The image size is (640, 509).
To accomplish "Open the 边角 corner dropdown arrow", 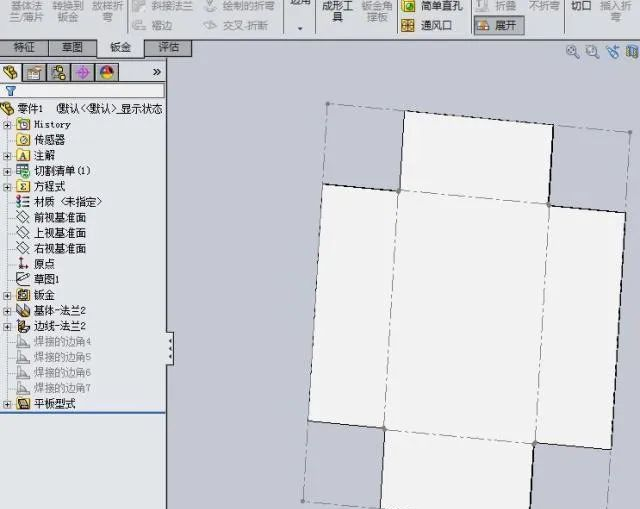I will coord(300,29).
